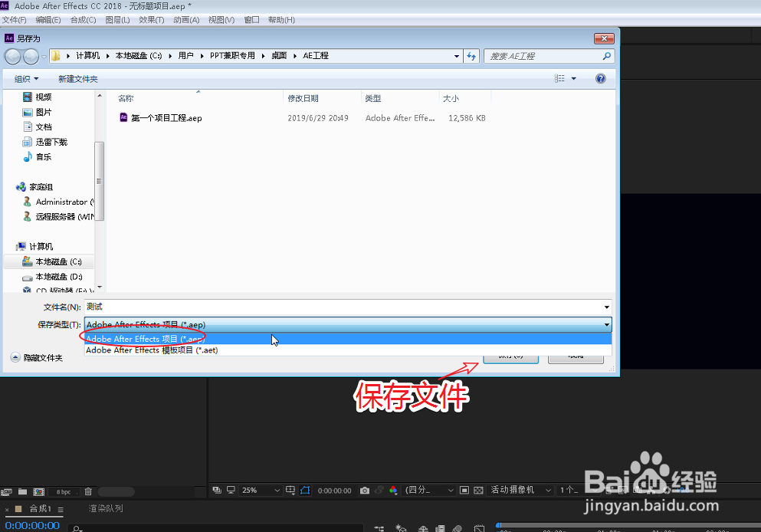Select file 第一个项目工程.aep
This screenshot has width=761, height=532.
click(x=161, y=118)
